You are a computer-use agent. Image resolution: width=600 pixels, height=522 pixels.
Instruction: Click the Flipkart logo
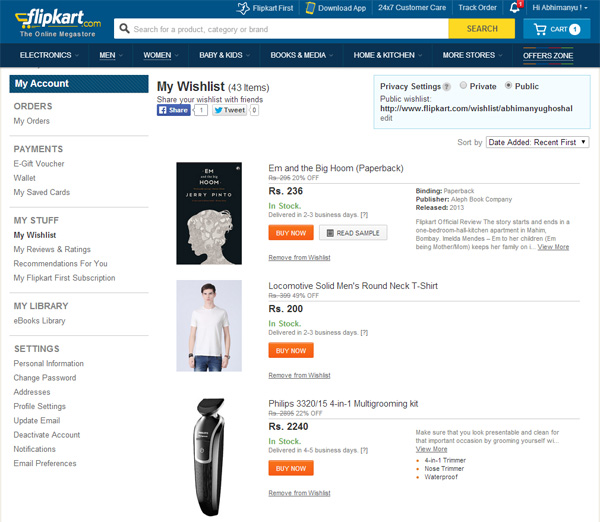(58, 23)
